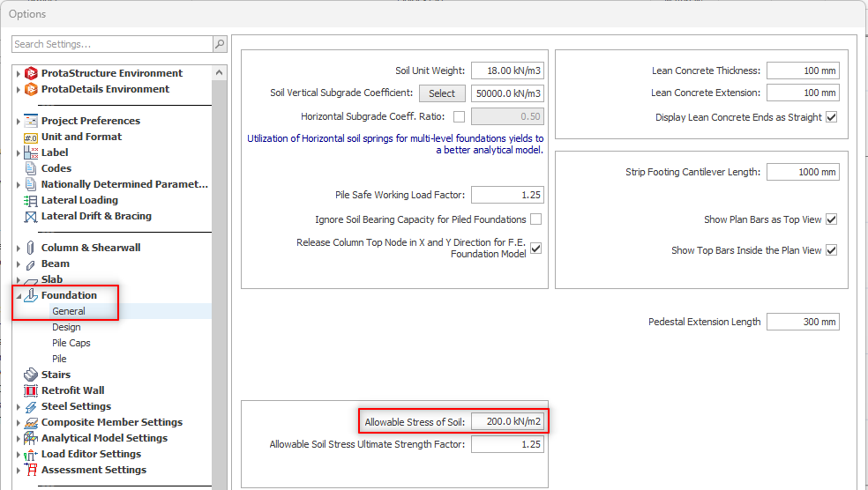Image resolution: width=868 pixels, height=490 pixels.
Task: Click the search magnifier icon
Action: (219, 44)
